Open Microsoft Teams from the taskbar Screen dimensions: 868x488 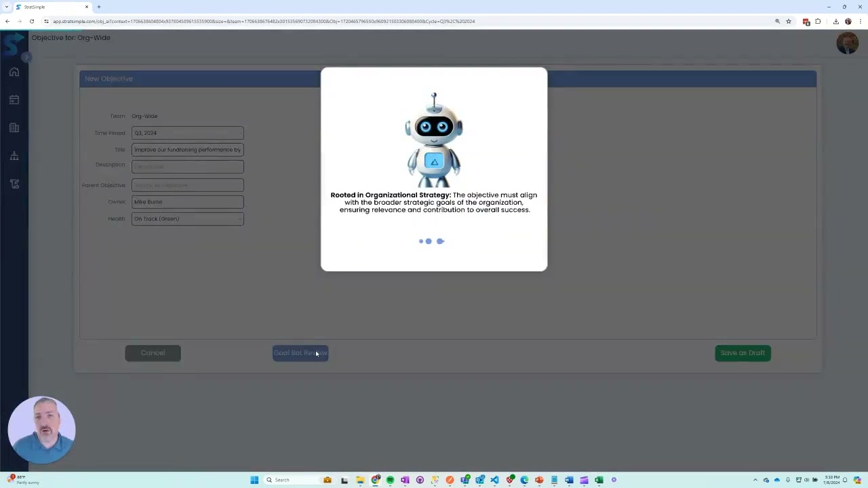point(465,480)
